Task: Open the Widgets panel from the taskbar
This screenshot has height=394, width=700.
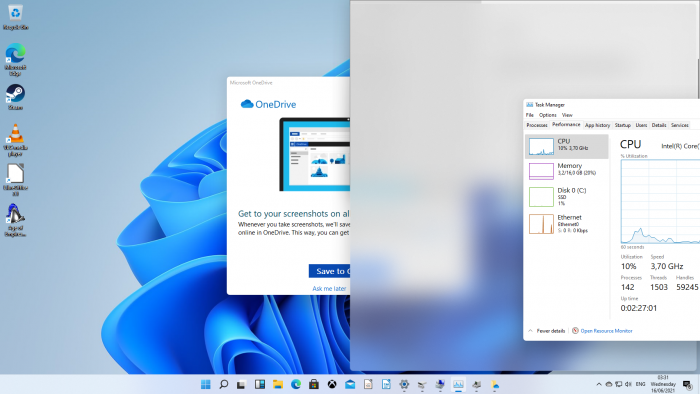Action: pyautogui.click(x=260, y=384)
